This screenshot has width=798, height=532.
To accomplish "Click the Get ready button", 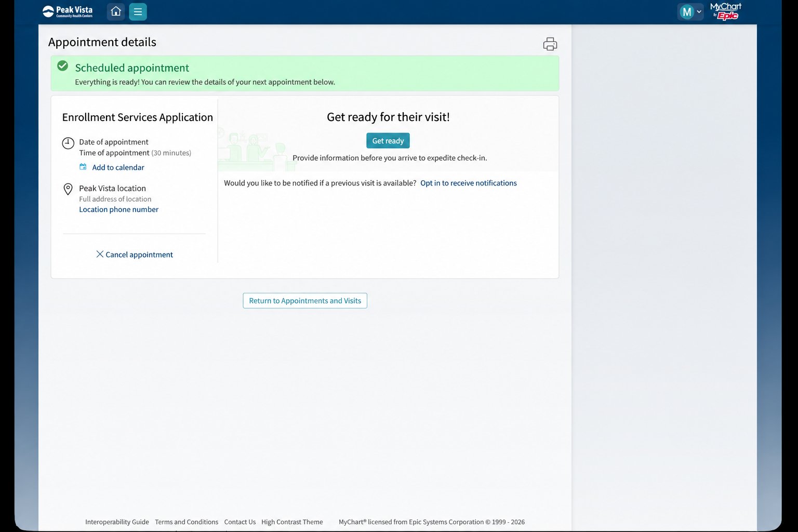I will tap(388, 141).
